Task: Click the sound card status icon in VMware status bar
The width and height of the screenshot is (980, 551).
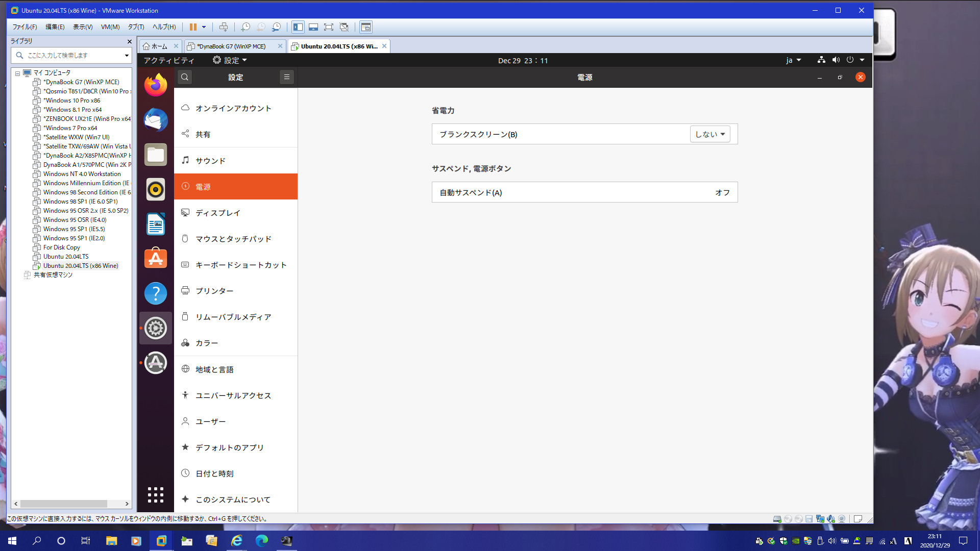Action: point(831,519)
